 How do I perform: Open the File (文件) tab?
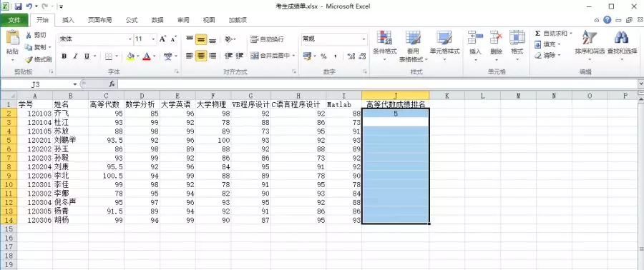pyautogui.click(x=14, y=20)
